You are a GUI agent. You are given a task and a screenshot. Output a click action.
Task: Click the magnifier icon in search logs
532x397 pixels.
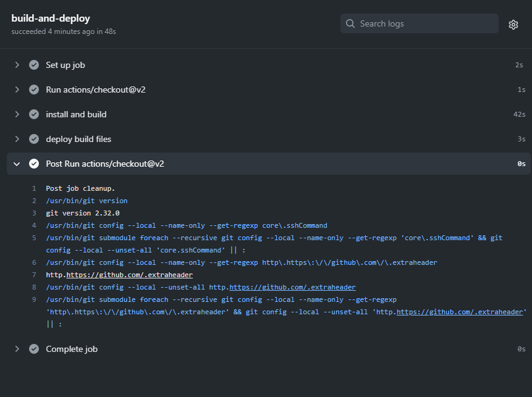point(350,23)
